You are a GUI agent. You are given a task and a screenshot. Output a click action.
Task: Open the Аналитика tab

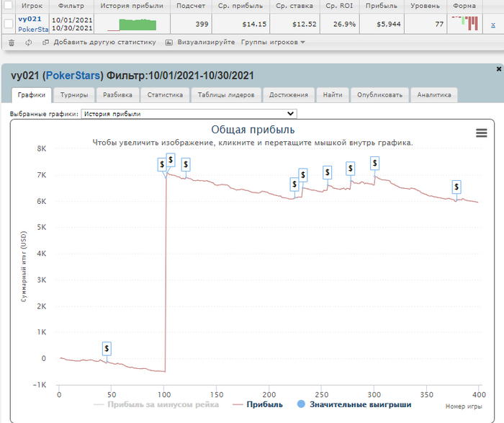pyautogui.click(x=434, y=95)
